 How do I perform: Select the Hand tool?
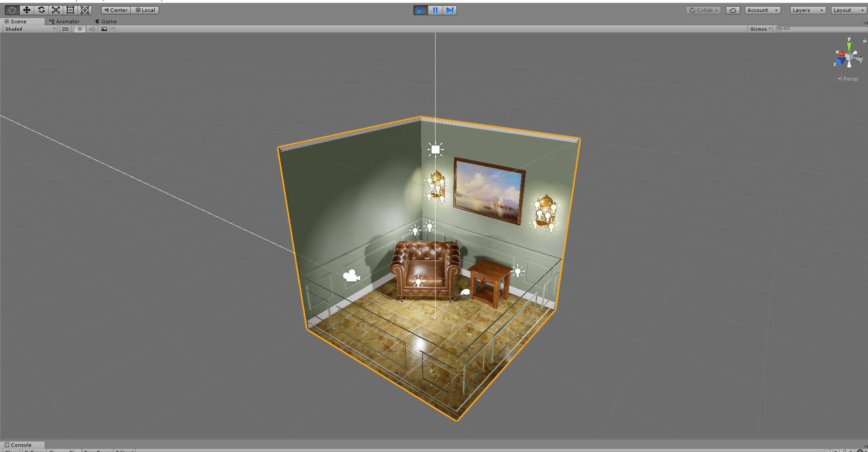pyautogui.click(x=12, y=10)
